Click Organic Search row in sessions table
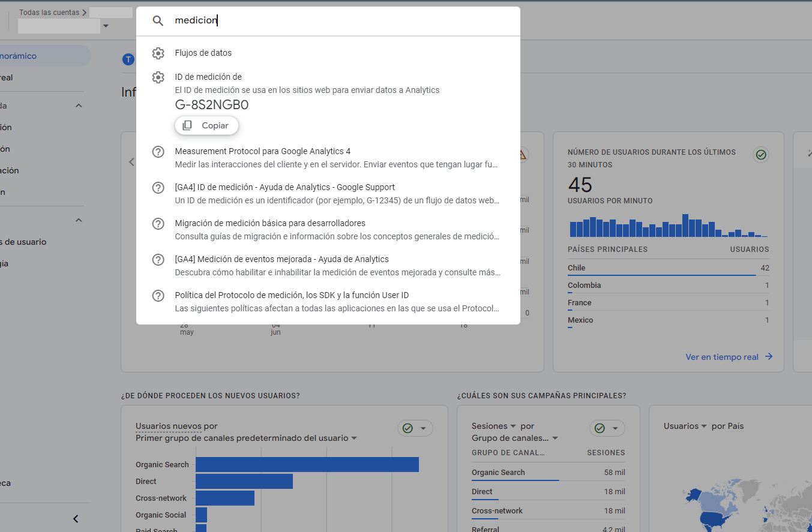812x532 pixels. 548,473
